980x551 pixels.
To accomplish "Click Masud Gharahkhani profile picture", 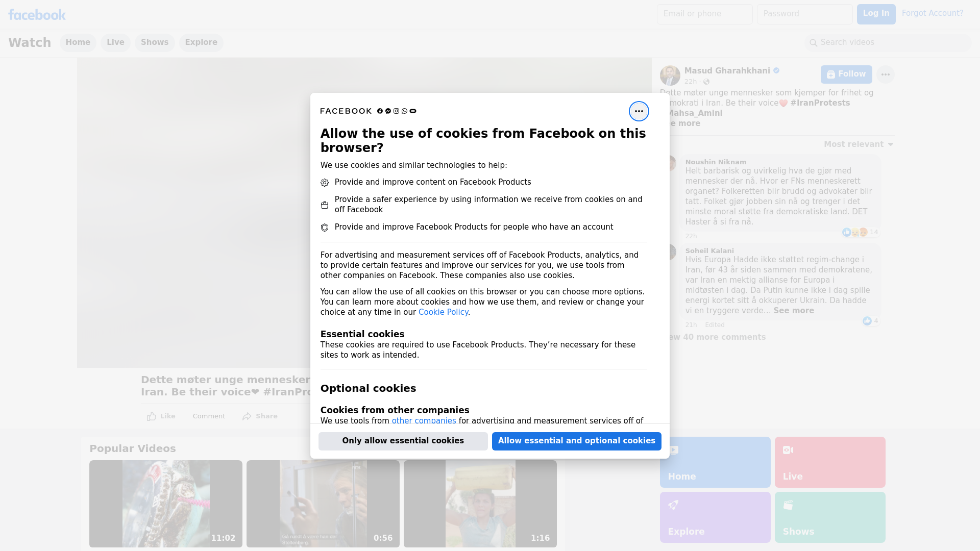I will 670,76.
